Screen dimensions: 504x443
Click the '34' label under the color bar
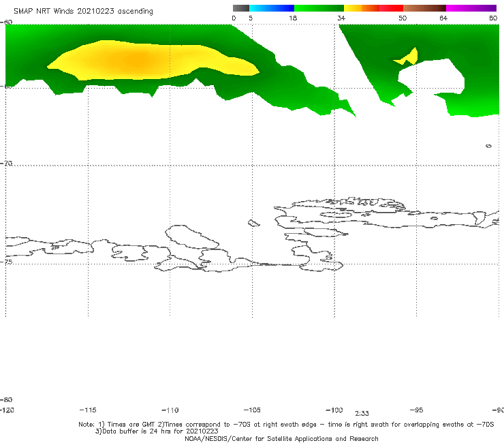(341, 18)
